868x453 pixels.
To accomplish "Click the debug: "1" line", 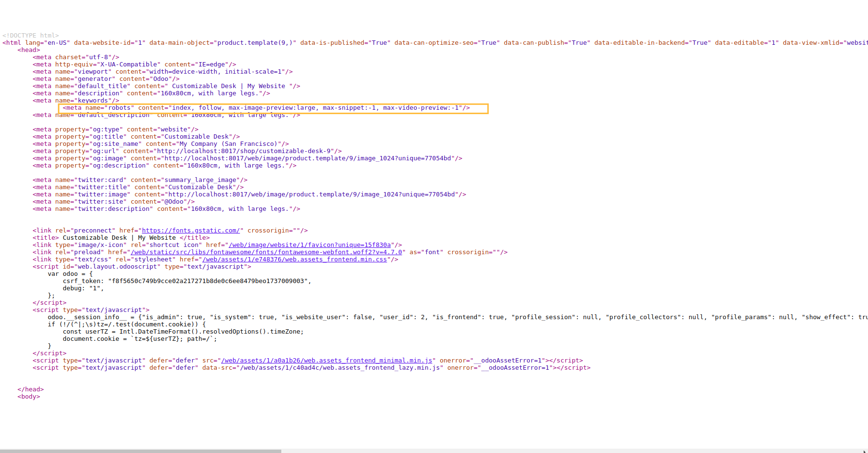I will tap(83, 288).
